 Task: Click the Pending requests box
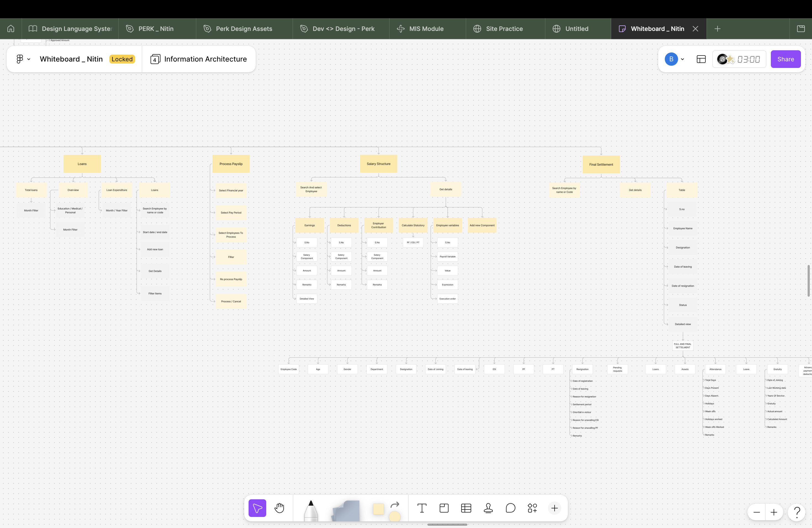tap(618, 369)
